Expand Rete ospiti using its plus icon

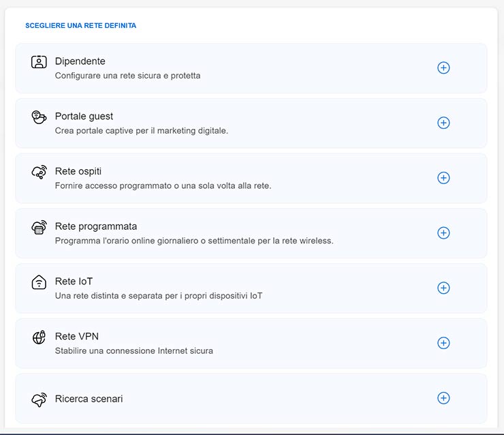tap(443, 178)
